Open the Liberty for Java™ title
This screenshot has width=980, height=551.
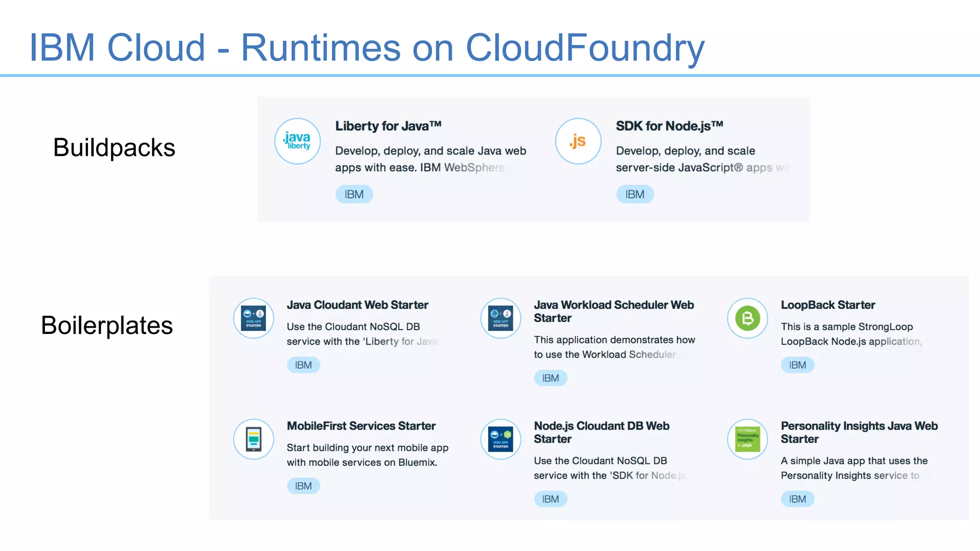pyautogui.click(x=388, y=126)
